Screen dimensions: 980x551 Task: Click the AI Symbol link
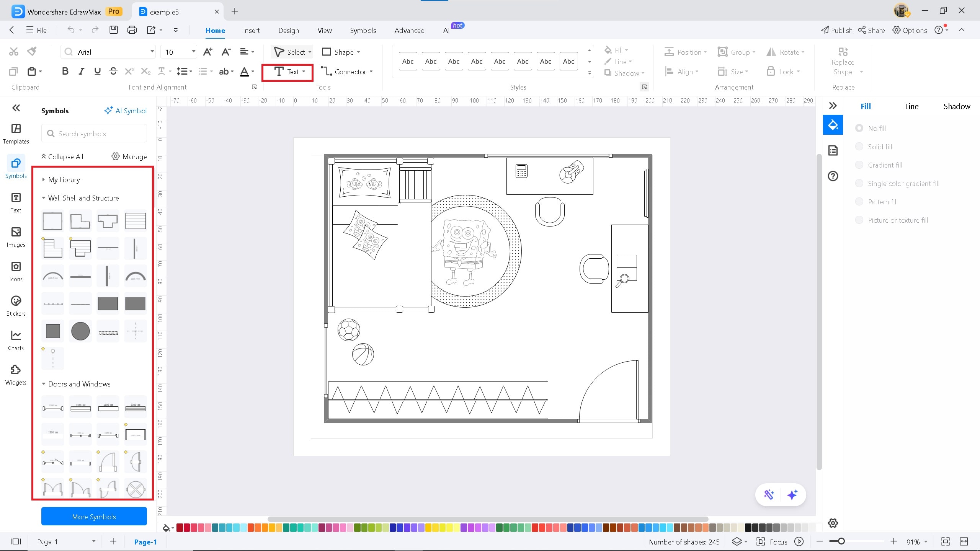click(x=126, y=111)
